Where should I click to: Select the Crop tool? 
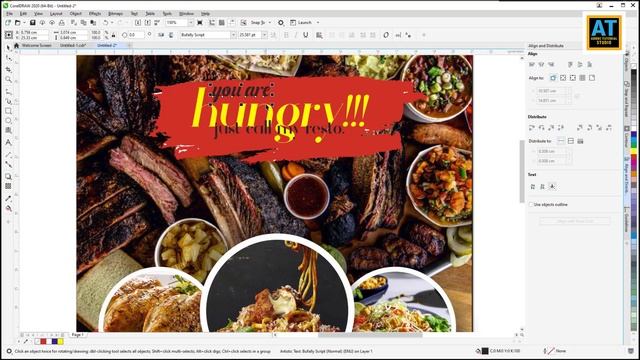(9, 69)
